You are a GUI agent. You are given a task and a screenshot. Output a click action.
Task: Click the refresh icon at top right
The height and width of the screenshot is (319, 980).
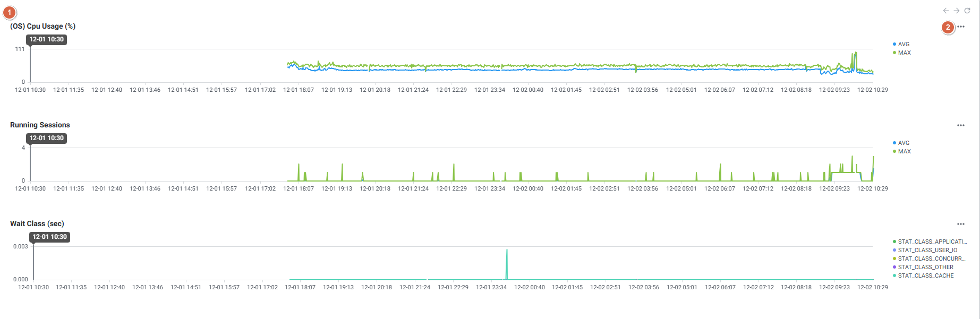click(x=967, y=11)
